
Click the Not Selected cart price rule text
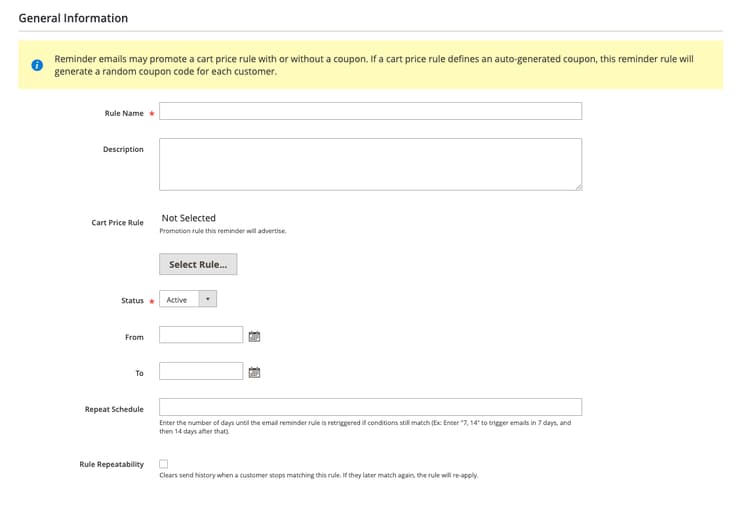(x=188, y=218)
